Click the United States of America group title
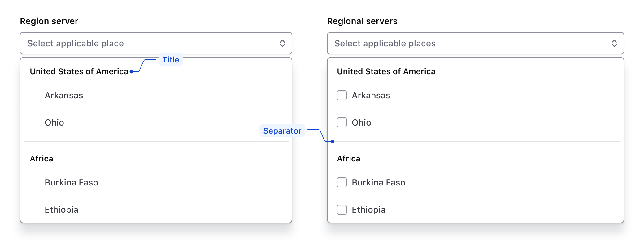 [79, 71]
